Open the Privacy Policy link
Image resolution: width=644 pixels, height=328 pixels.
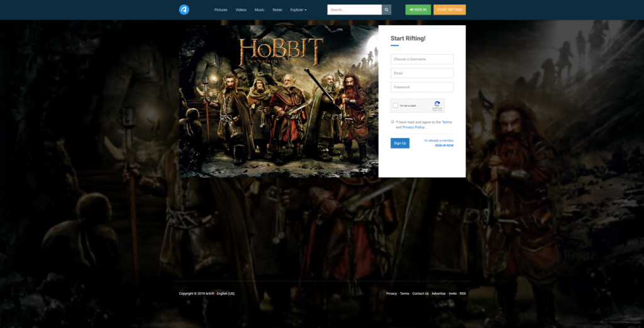coord(414,128)
